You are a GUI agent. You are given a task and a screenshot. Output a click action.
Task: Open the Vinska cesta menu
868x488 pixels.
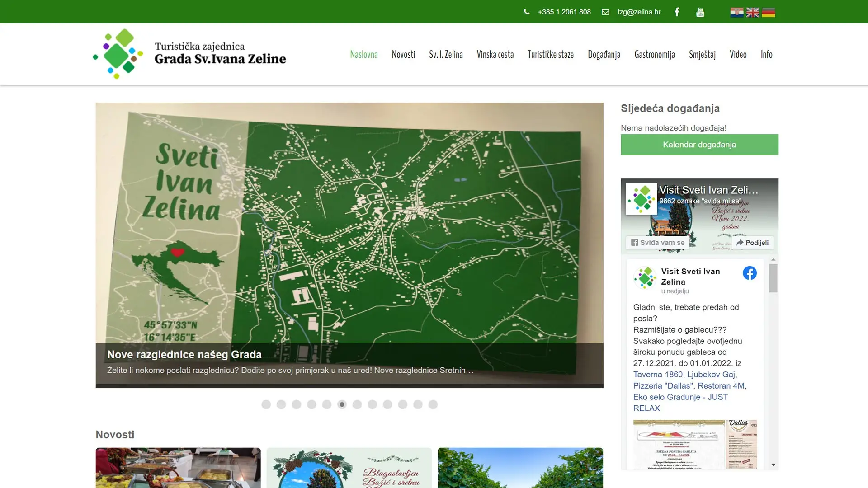(x=495, y=55)
